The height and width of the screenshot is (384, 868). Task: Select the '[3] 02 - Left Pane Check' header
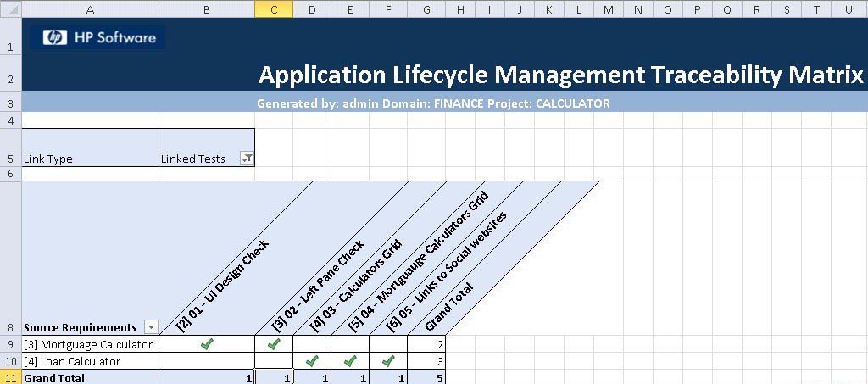click(319, 286)
